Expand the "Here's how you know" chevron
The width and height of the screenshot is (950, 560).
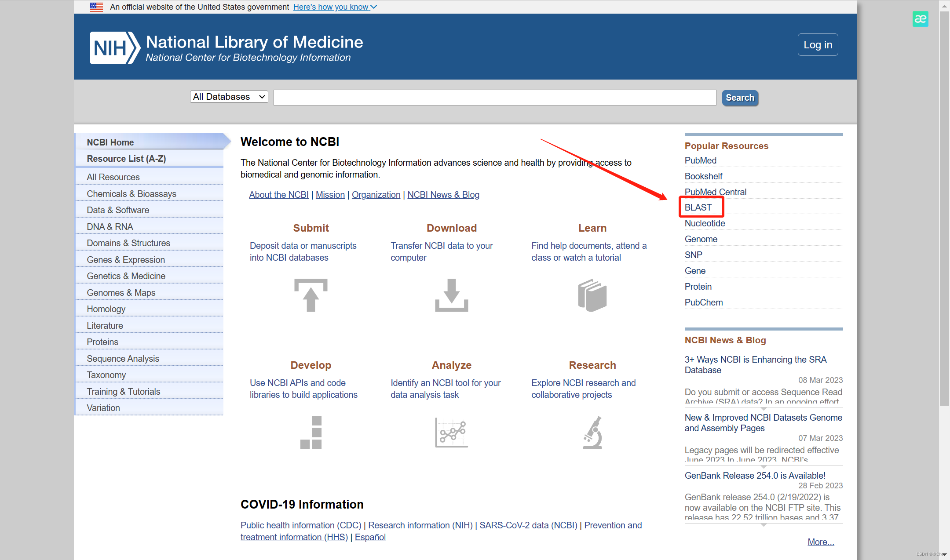pos(373,7)
